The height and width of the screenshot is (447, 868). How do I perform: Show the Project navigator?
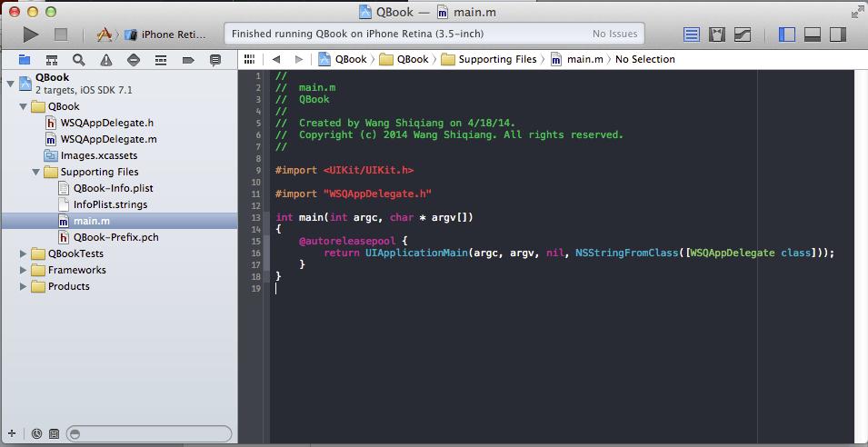pos(25,60)
